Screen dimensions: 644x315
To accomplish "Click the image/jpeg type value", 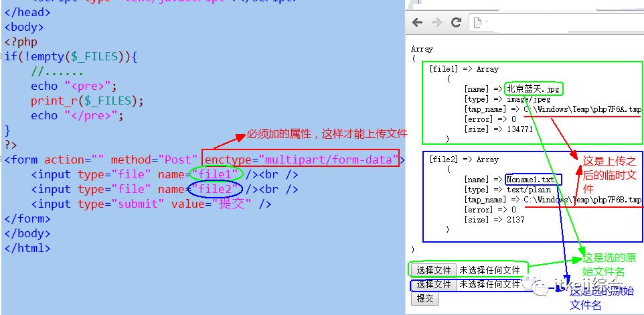I will (x=528, y=99).
